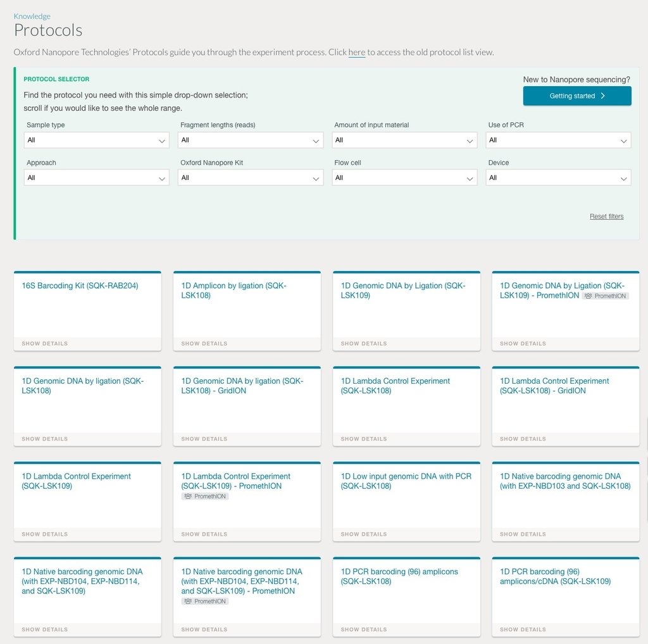This screenshot has height=644, width=648.
Task: Click PromethION badge on Lambda Control LSK109 card
Action: point(205,496)
